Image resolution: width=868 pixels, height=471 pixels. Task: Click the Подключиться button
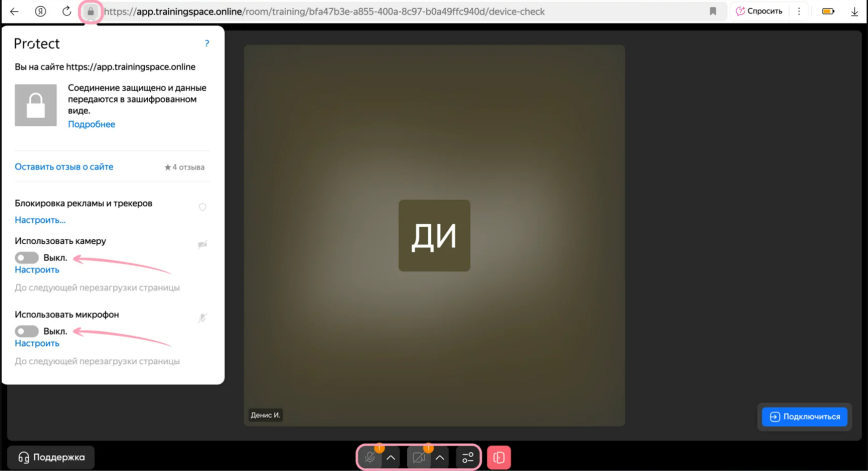pyautogui.click(x=804, y=417)
